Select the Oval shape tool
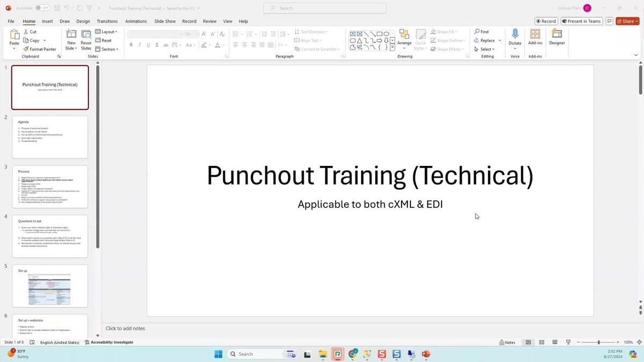Viewport: 644px width, 362px height. point(386,33)
